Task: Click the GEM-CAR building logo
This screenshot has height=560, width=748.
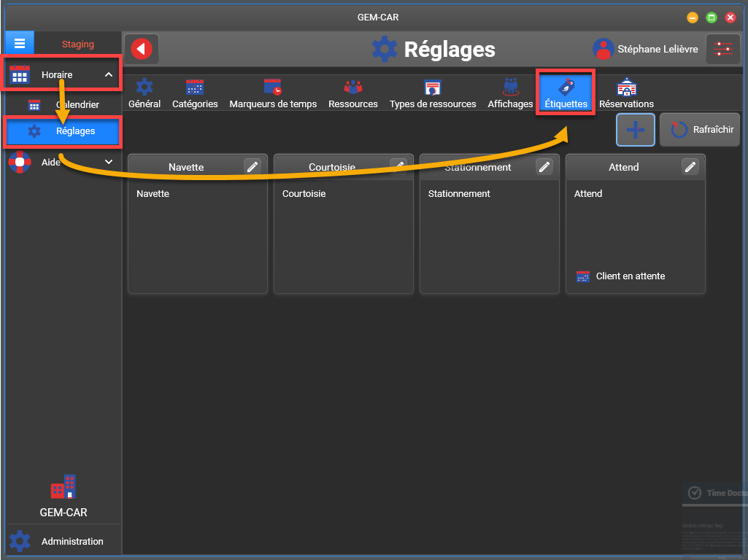Action: (x=63, y=486)
